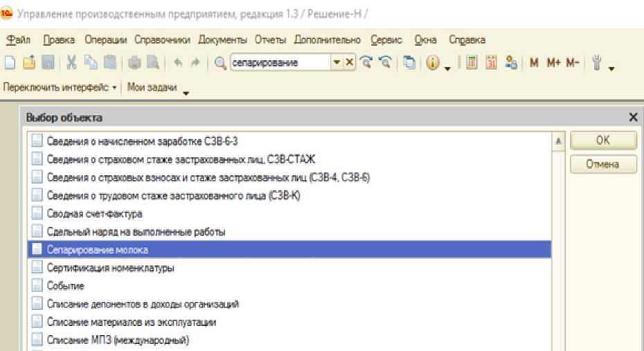Click the Find next icon
The width and height of the screenshot is (644, 351).
[366, 62]
